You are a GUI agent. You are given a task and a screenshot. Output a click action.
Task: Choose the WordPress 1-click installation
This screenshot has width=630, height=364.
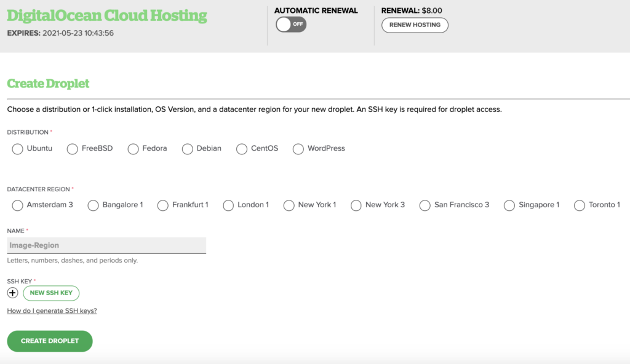[298, 149]
